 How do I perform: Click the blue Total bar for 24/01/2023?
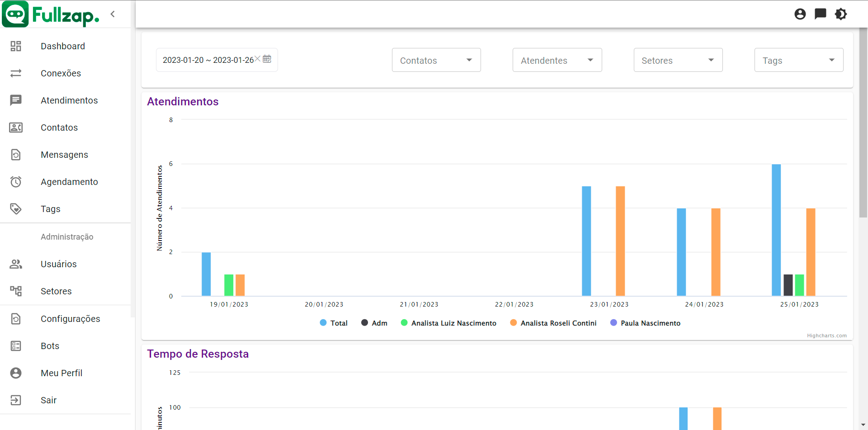tap(681, 252)
